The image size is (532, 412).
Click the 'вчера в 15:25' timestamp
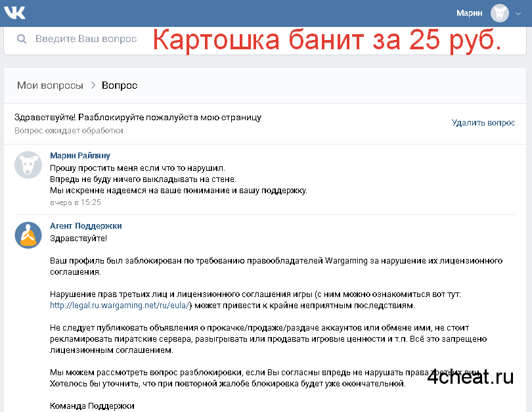(76, 202)
